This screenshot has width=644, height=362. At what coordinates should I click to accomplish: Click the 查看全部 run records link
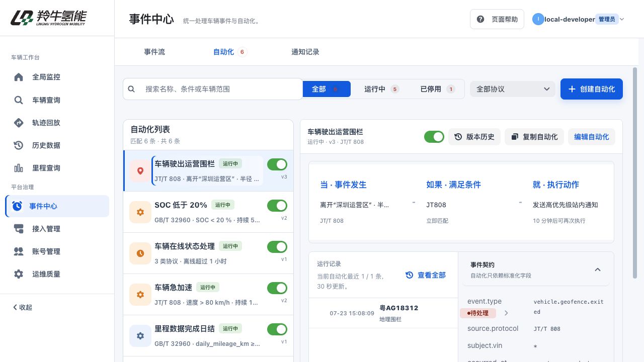tap(426, 275)
